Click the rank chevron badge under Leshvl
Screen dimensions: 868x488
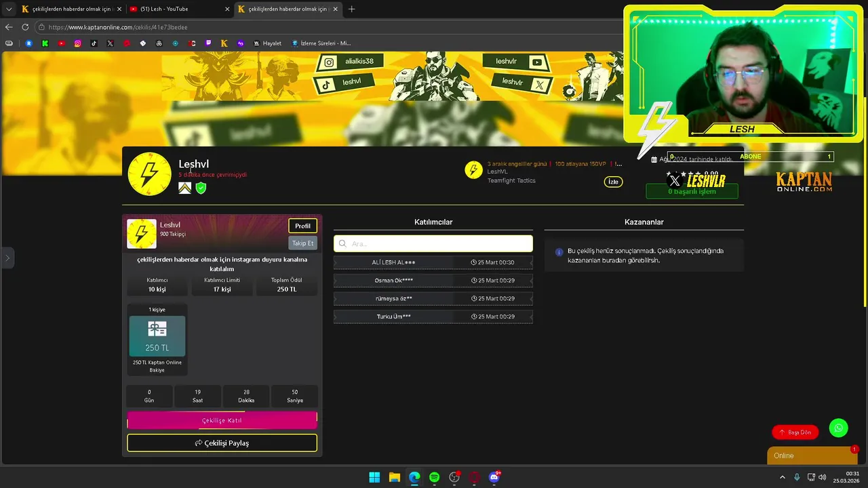(x=184, y=188)
